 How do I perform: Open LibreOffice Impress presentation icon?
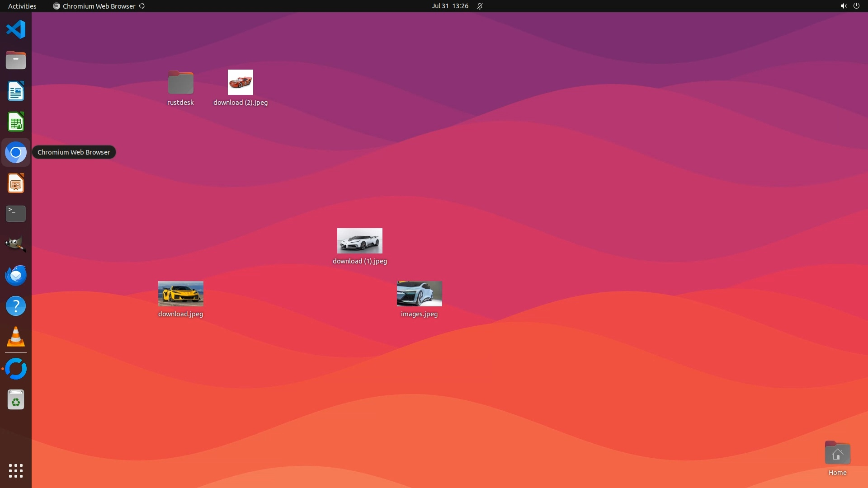click(16, 183)
